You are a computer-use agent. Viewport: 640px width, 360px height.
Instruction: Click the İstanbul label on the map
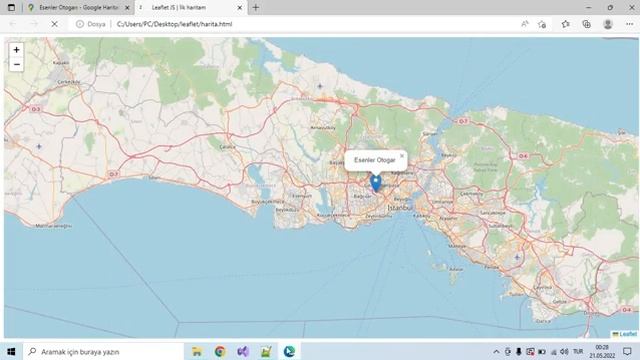pos(400,208)
